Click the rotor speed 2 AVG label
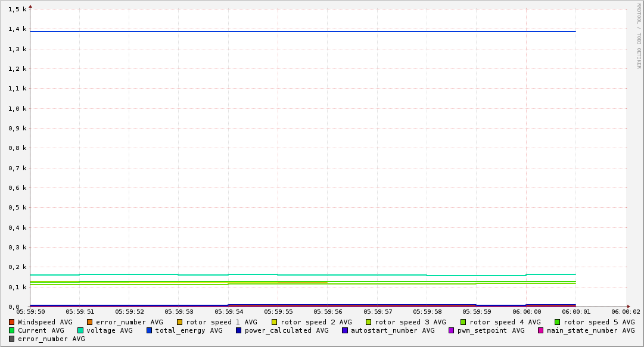 pyautogui.click(x=316, y=322)
